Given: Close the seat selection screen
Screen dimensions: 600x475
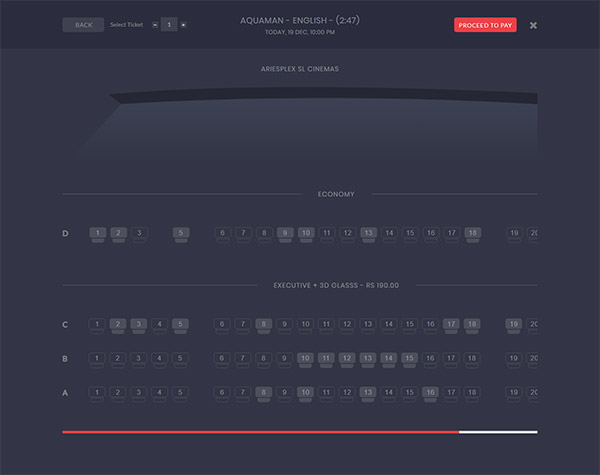Looking at the screenshot, I should (x=533, y=25).
